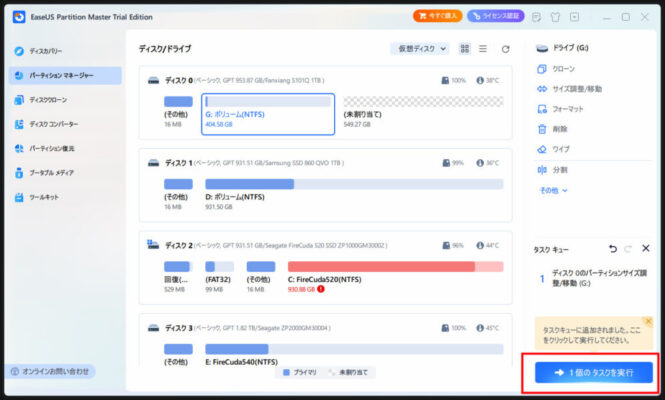Click the health 100% icon on disk 3
The image size is (665, 400).
445,328
